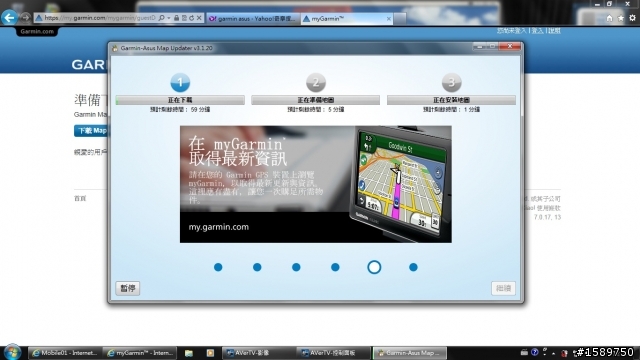Click 預計剩餘時間 59 分鐘 text

point(180,109)
